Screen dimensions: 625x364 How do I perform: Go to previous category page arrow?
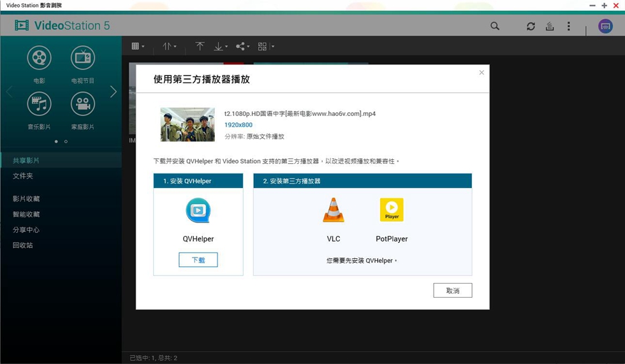[x=10, y=92]
